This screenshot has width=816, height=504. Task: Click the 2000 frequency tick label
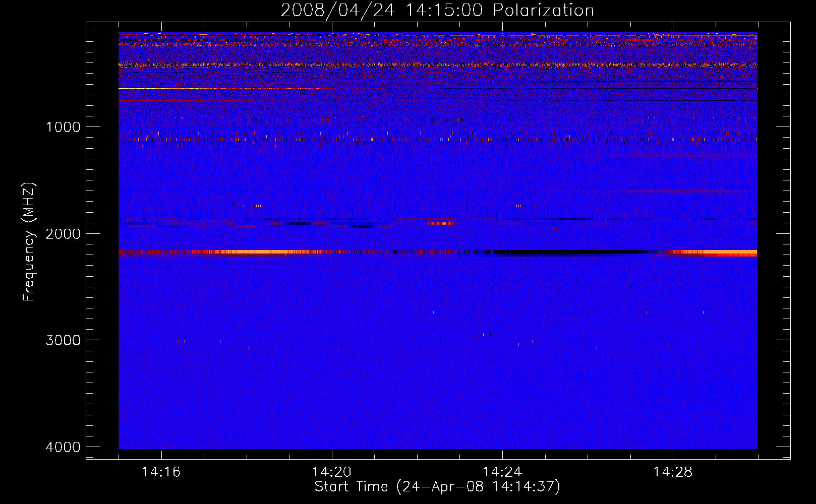coord(63,234)
